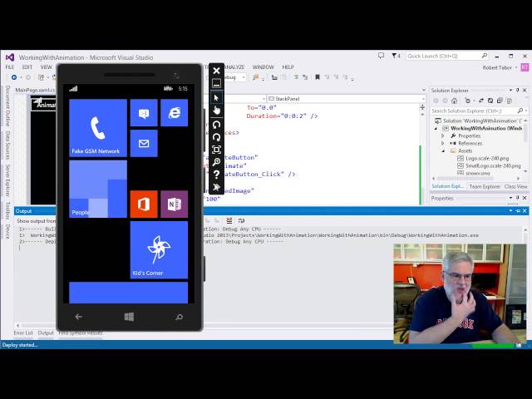Open the StackPanel member dropdown
The height and width of the screenshot is (399, 532).
pos(423,99)
